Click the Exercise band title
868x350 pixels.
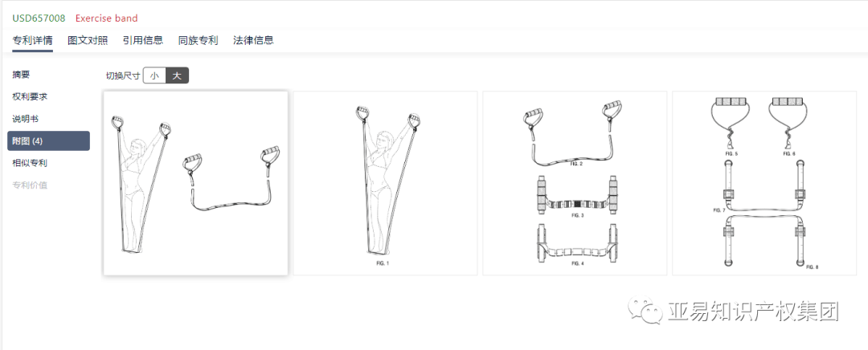pos(106,18)
